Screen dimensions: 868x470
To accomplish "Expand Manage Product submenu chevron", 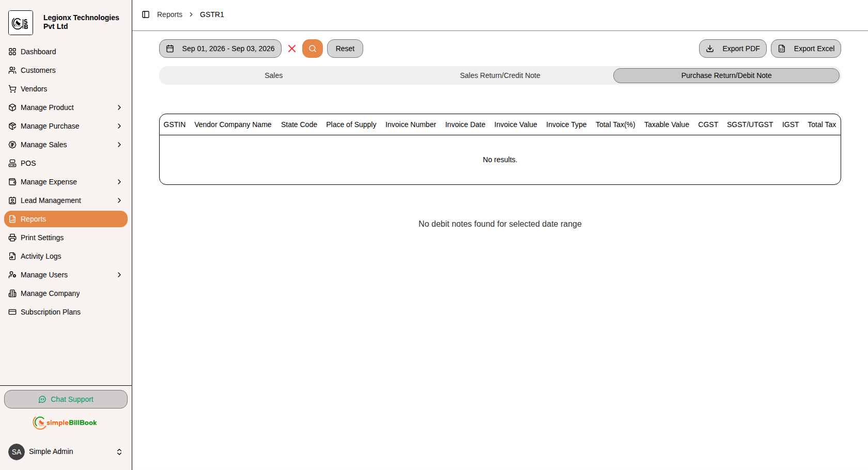I will point(119,107).
